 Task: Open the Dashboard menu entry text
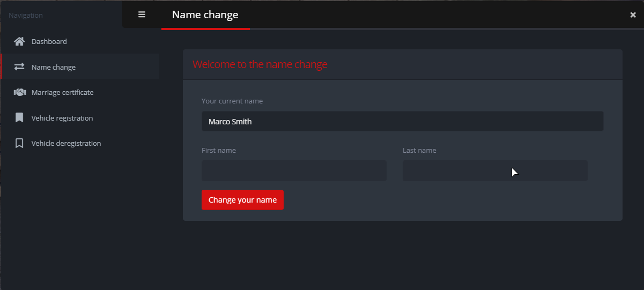pyautogui.click(x=49, y=41)
